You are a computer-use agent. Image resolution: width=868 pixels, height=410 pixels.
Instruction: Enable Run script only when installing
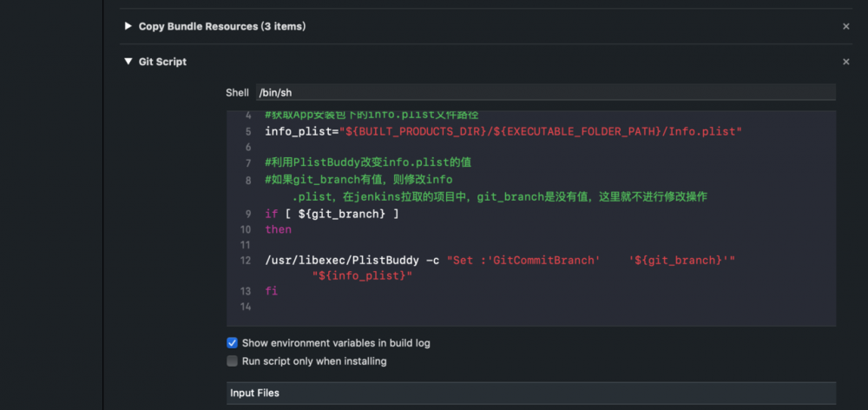[x=232, y=361]
